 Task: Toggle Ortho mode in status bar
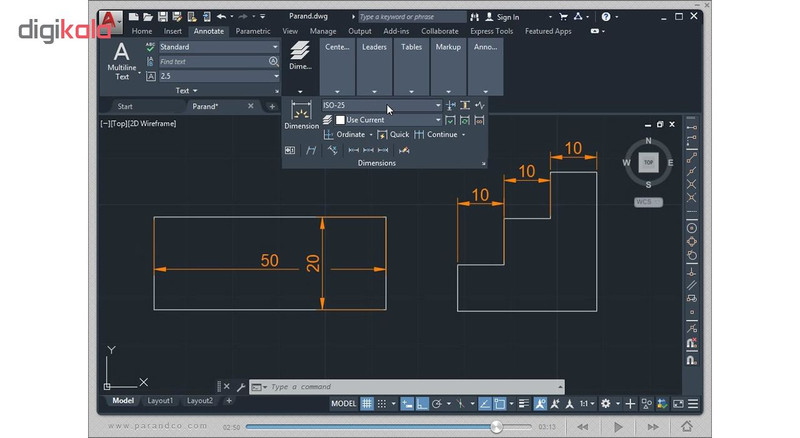point(422,404)
